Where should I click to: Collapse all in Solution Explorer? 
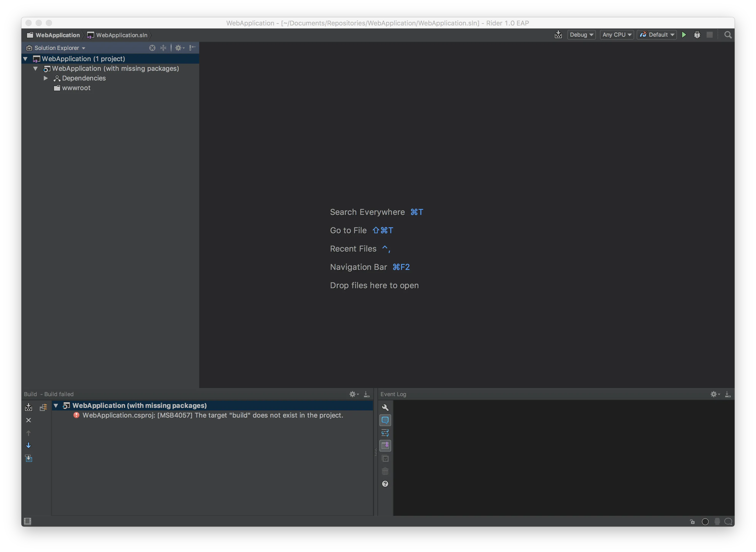tap(163, 48)
